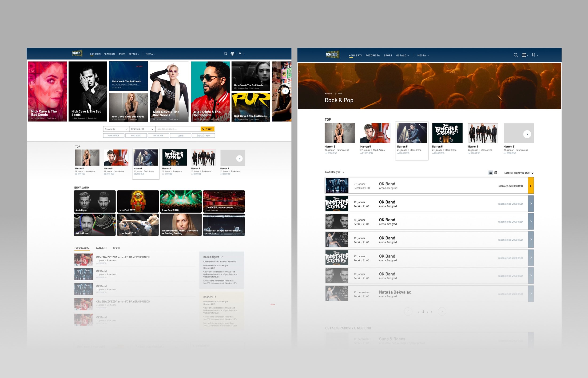
Task: Open search icon in left page header
Action: coord(226,54)
